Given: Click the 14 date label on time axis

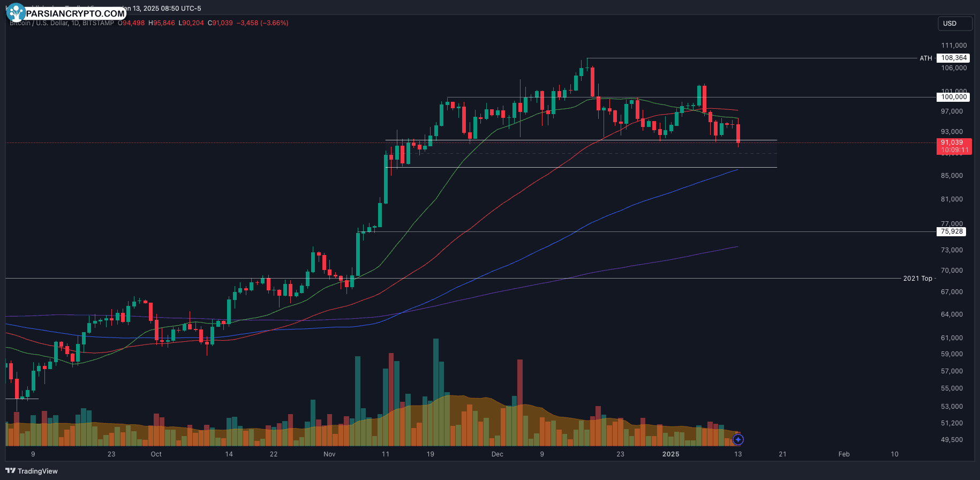Looking at the screenshot, I should pyautogui.click(x=229, y=454).
